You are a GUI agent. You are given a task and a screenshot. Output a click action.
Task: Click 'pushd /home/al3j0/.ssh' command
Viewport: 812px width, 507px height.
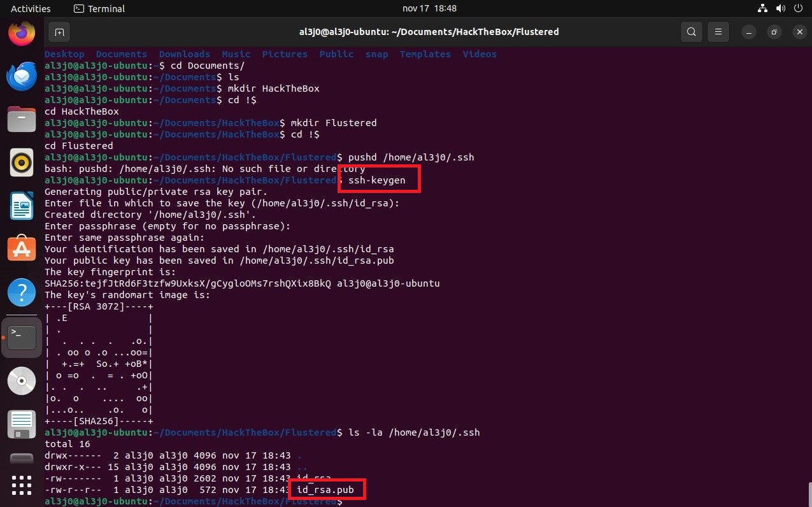[411, 157]
